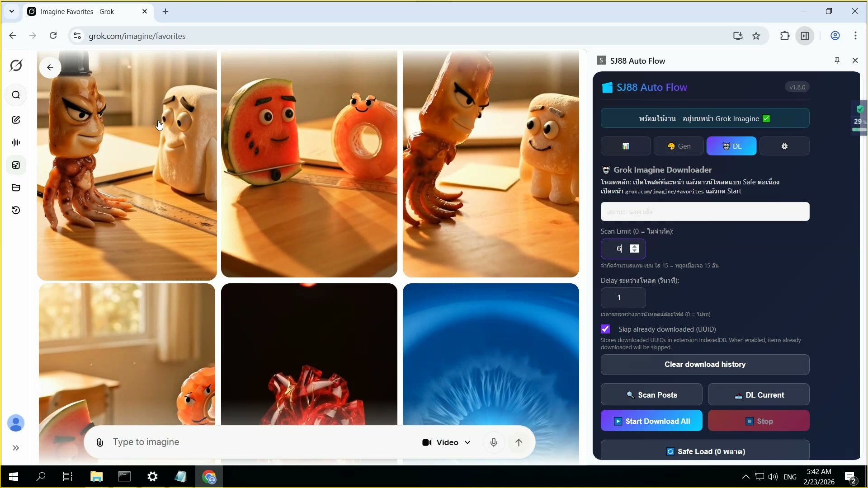The height and width of the screenshot is (488, 868).
Task: Open the files folder icon in sidebar
Action: tap(16, 187)
